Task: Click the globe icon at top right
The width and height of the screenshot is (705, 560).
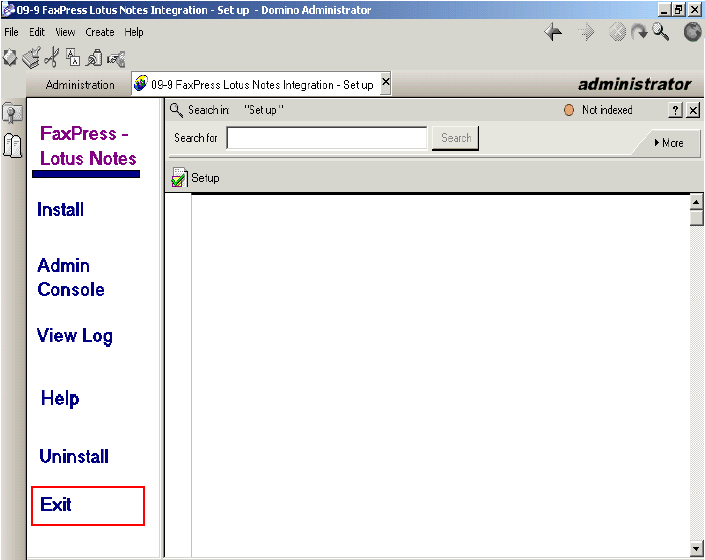Action: point(692,33)
